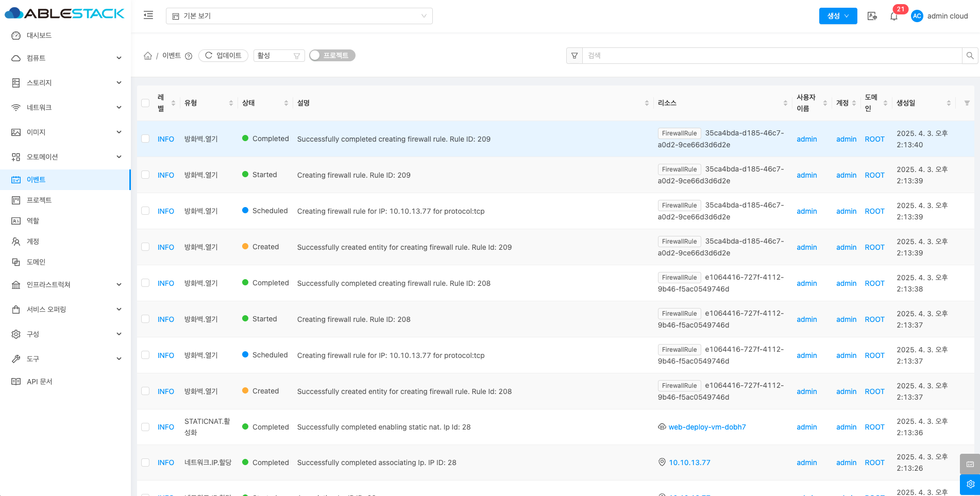Viewport: 980px width, 496px height.
Task: Select all events with header checkbox
Action: click(x=145, y=103)
